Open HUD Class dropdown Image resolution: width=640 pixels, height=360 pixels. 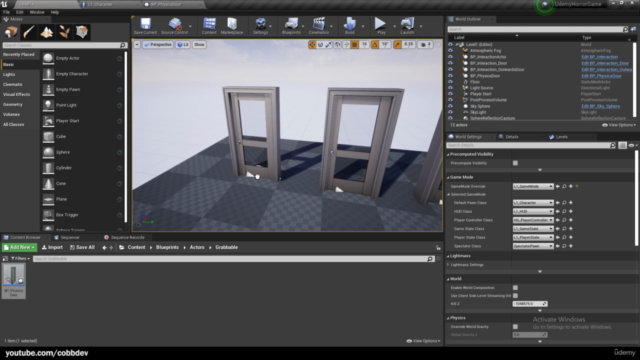(x=533, y=211)
